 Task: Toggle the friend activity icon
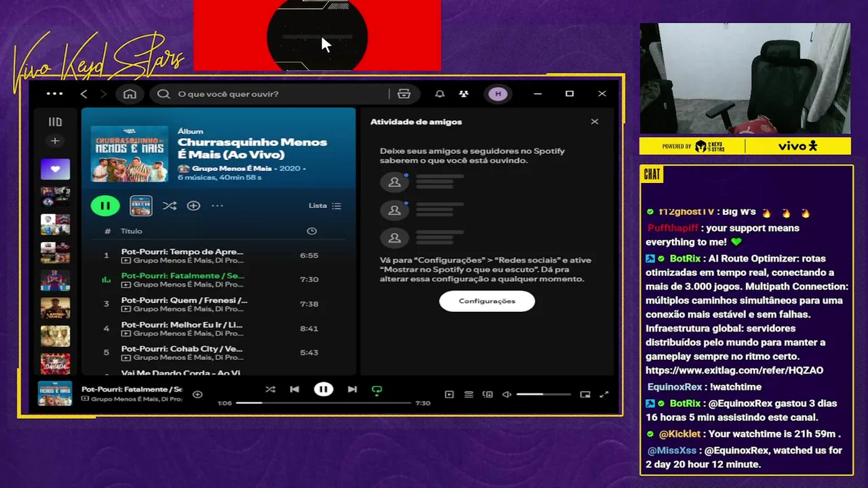(464, 94)
